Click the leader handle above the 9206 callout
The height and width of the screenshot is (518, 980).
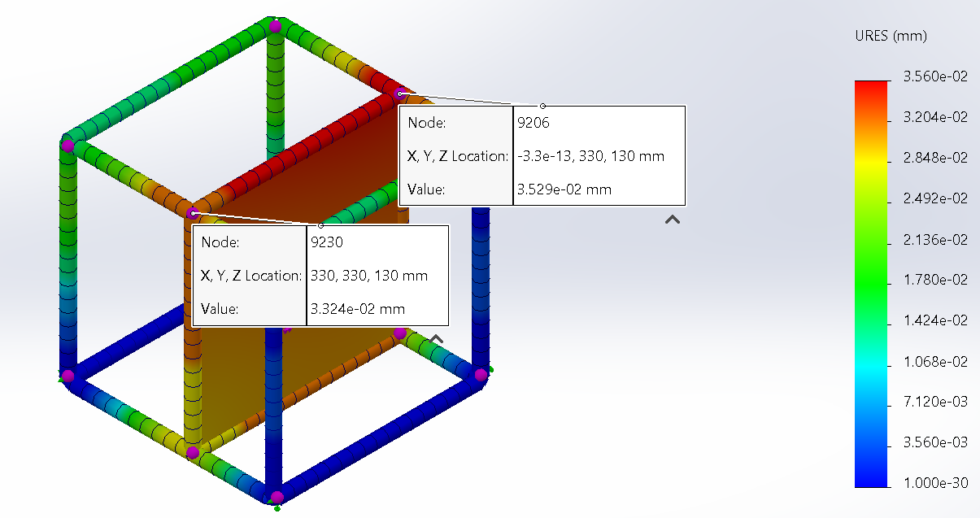coord(543,106)
